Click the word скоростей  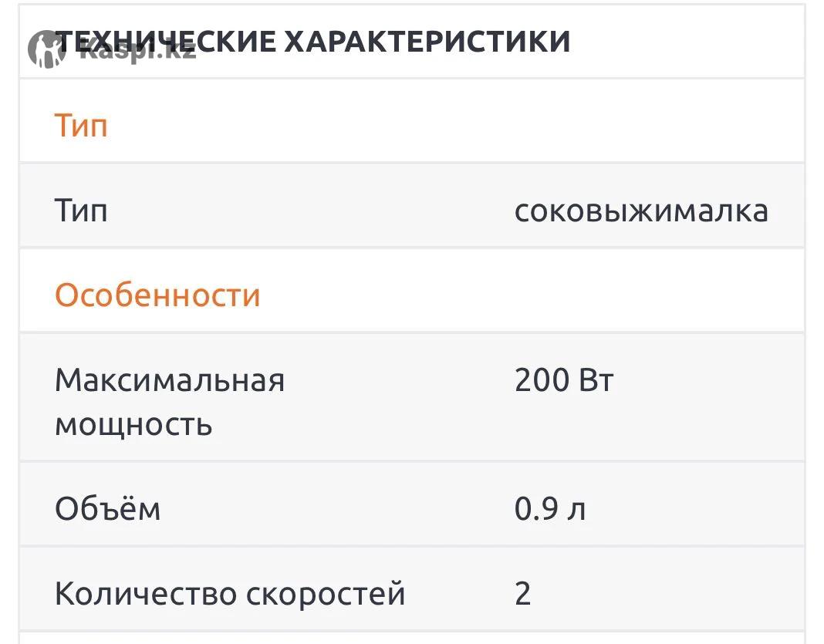[x=326, y=594]
